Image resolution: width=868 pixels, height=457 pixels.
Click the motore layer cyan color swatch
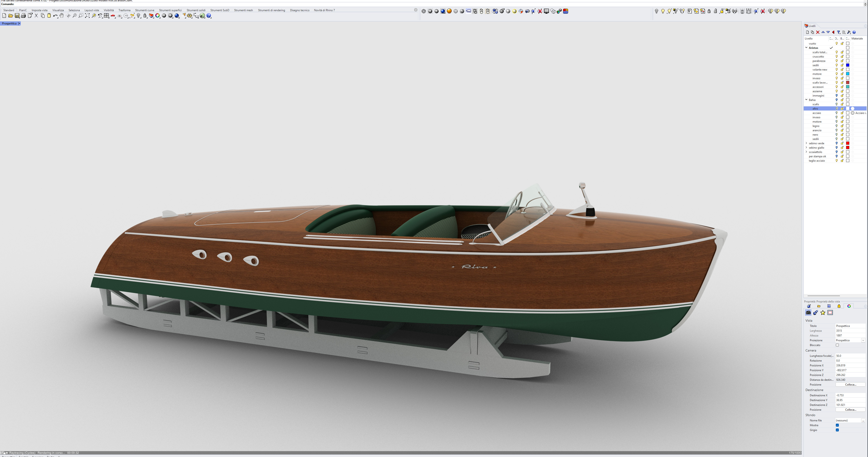848,74
